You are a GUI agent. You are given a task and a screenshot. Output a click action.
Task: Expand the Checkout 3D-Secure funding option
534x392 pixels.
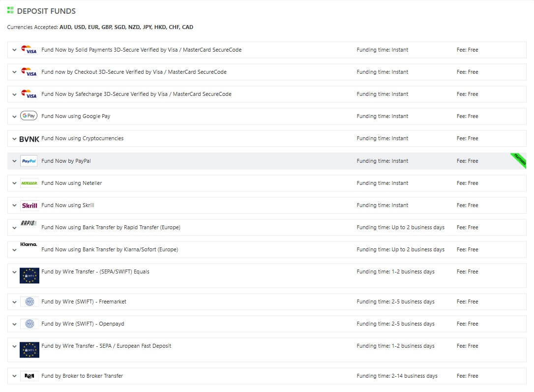click(14, 72)
